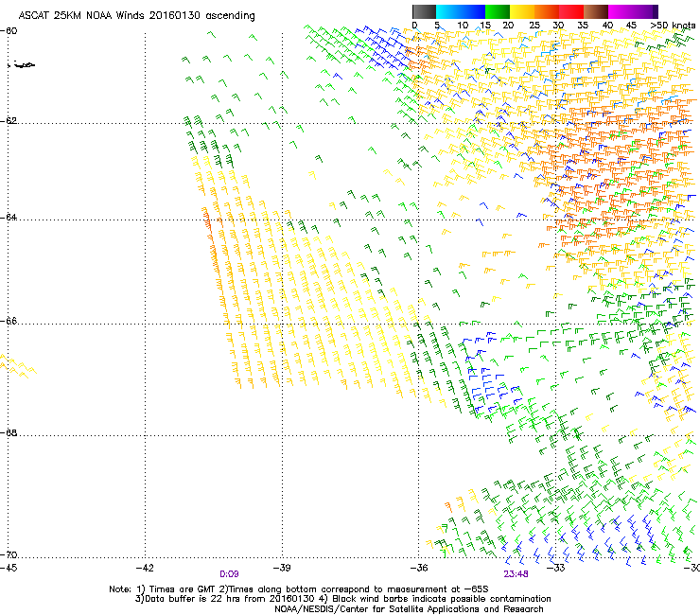This screenshot has width=700, height=615.
Task: Click the -39 longitude axis label
Action: (x=282, y=568)
